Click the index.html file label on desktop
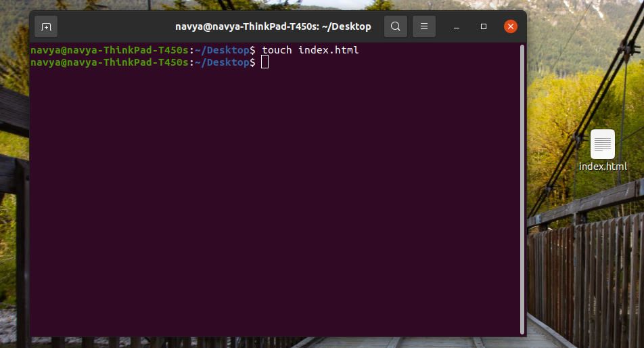The height and width of the screenshot is (348, 644). (603, 167)
